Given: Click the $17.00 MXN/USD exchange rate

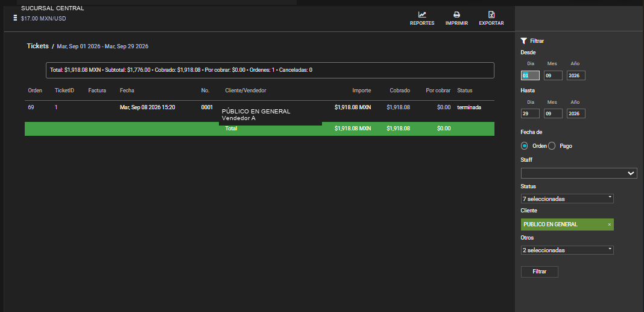Looking at the screenshot, I should [43, 19].
